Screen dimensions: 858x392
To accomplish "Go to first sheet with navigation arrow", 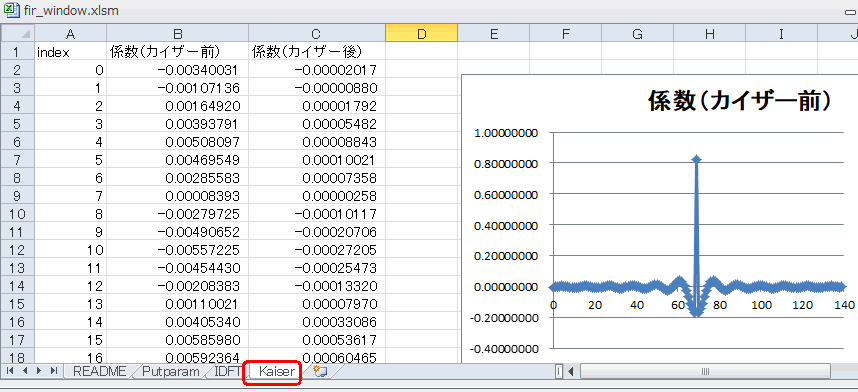I will (10, 371).
